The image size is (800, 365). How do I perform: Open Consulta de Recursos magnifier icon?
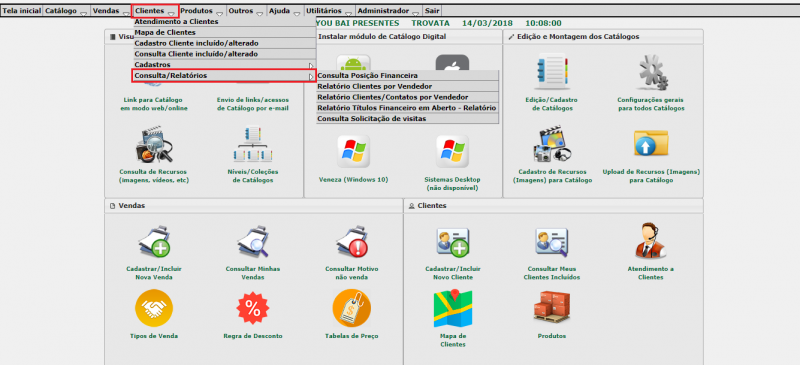[x=154, y=144]
